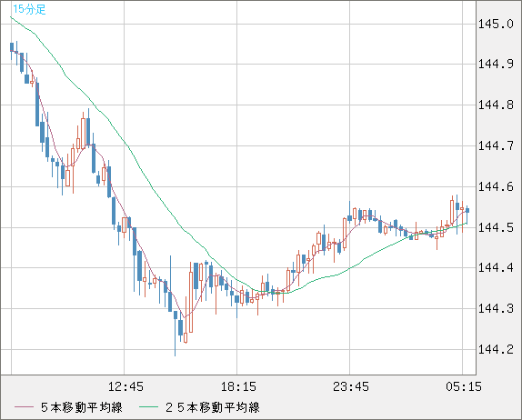522x420 pixels.
Task: Click the 12:45 time axis label
Action: click(125, 386)
